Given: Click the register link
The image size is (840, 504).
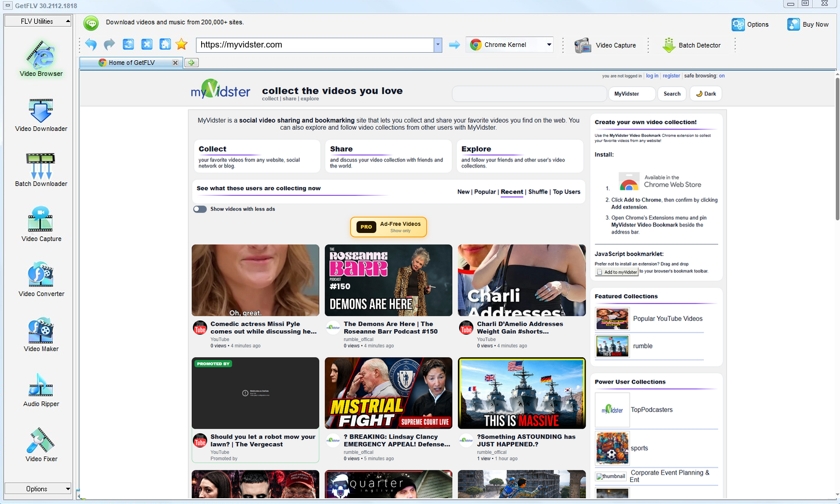Looking at the screenshot, I should click(671, 76).
